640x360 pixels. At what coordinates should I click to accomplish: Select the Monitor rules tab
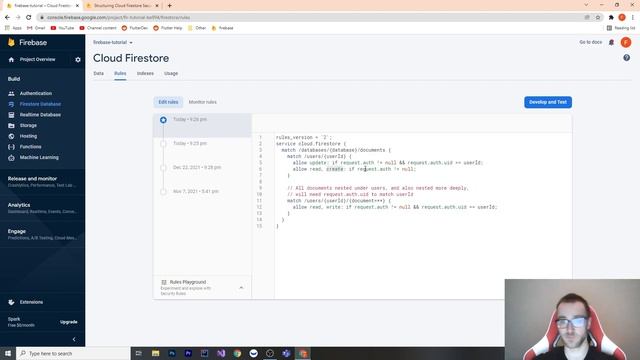(202, 102)
